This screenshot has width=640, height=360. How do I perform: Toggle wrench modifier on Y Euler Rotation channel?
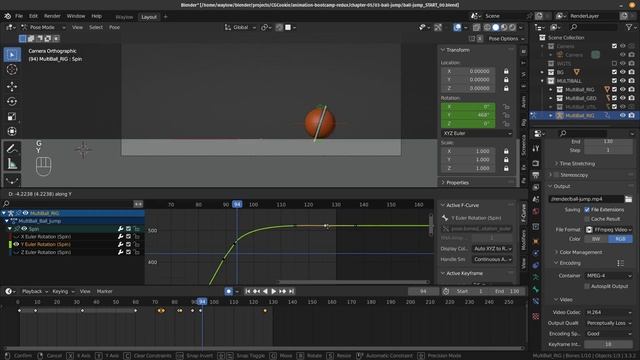pos(120,244)
